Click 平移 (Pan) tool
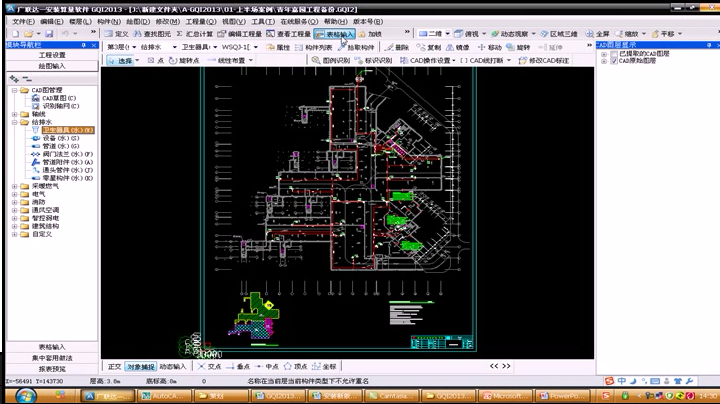This screenshot has height=404, width=720. 663,34
